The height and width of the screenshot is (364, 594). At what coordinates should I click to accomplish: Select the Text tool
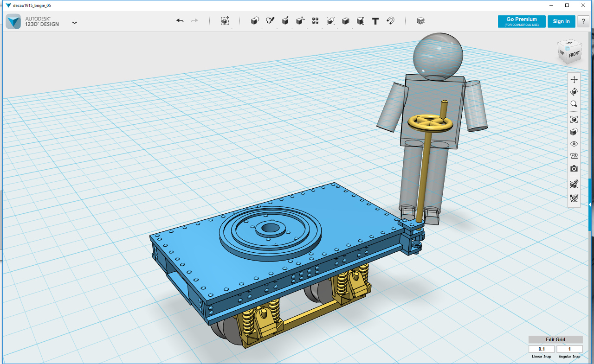376,21
